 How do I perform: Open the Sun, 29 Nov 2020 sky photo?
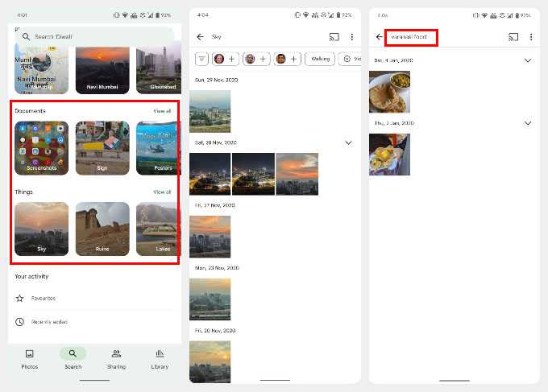coord(210,111)
